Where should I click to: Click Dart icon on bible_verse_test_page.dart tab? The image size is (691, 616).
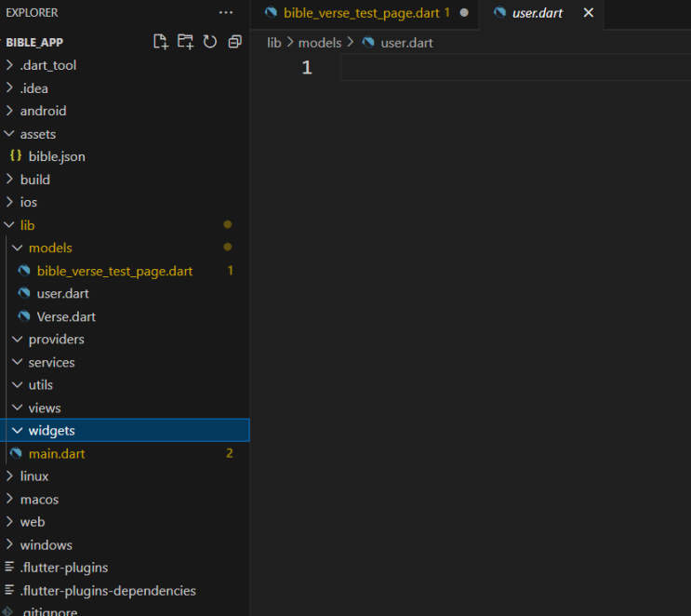click(271, 13)
